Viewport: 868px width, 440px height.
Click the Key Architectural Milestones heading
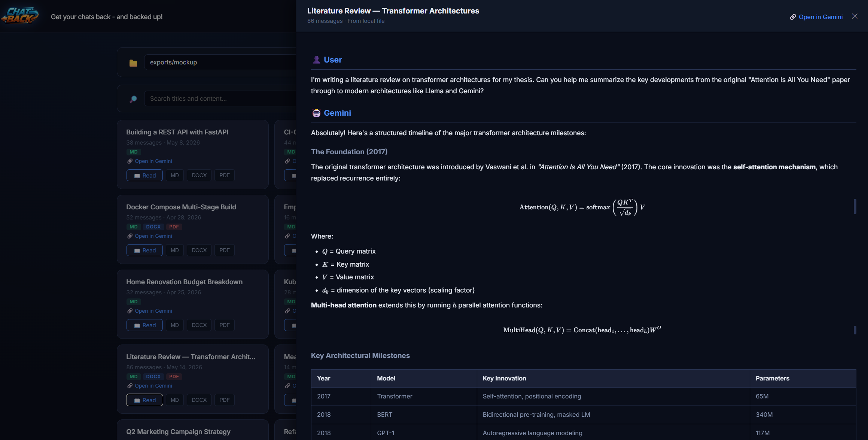click(x=360, y=355)
